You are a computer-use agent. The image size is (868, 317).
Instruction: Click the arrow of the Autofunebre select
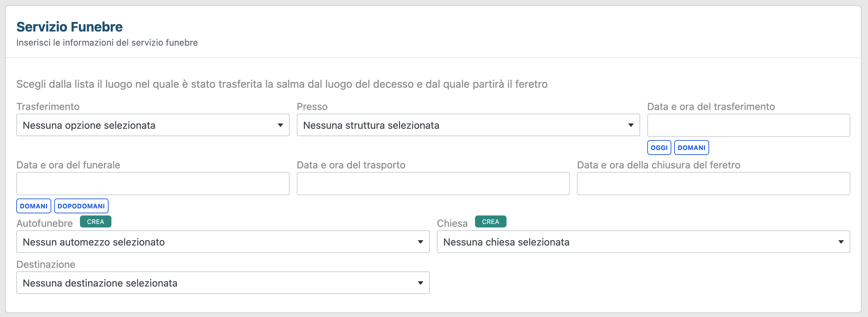[x=420, y=242]
